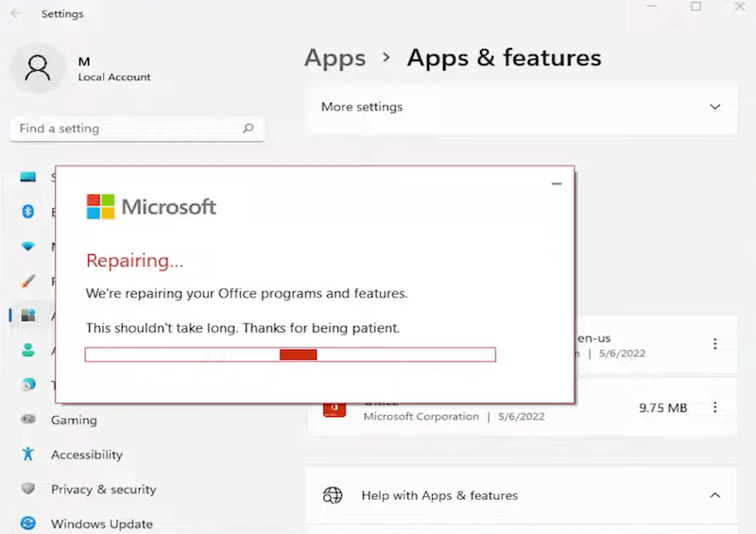The width and height of the screenshot is (756, 534).
Task: Open System settings monitor icon
Action: point(28,177)
